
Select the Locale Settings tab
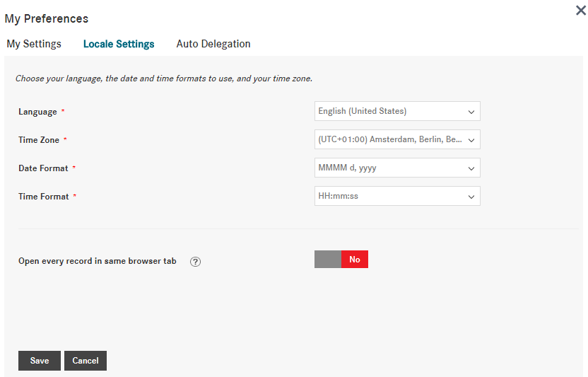tap(119, 44)
